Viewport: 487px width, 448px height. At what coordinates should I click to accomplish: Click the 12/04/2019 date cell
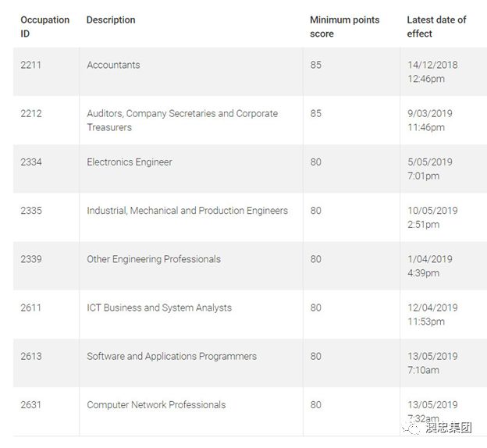pos(432,315)
